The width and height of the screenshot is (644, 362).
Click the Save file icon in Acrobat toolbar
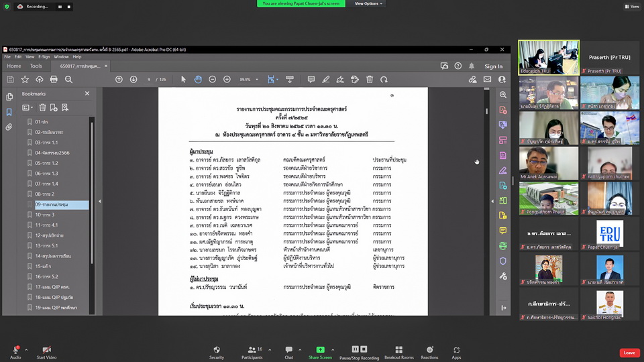[10, 80]
